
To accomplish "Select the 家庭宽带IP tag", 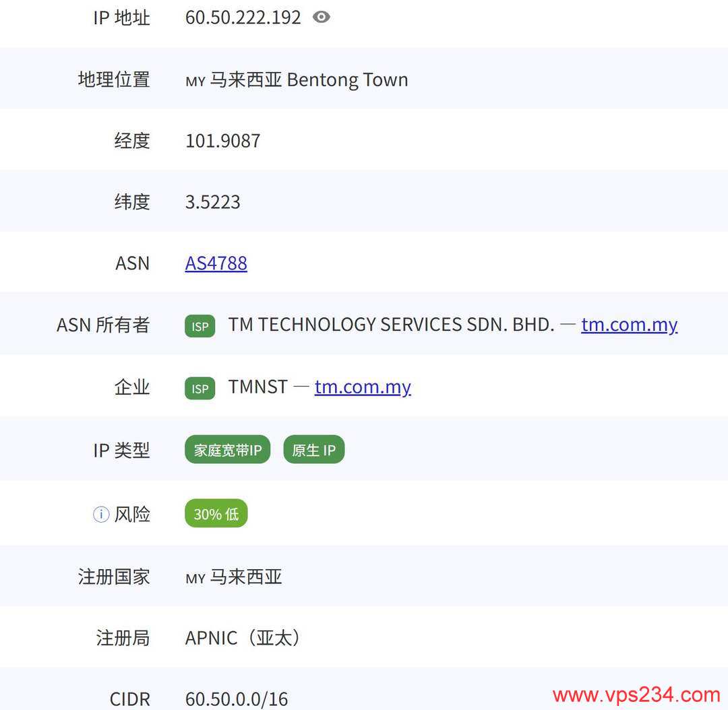I will tap(227, 449).
